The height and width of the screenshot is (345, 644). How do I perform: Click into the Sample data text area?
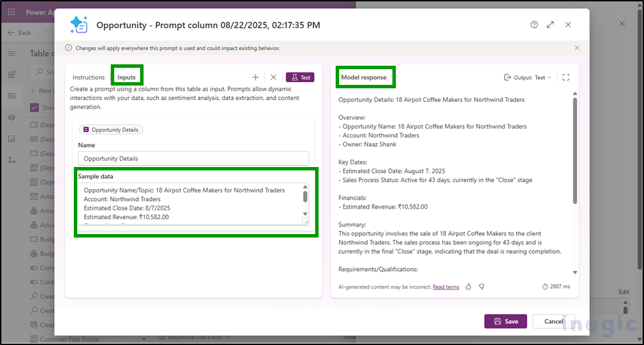pos(193,203)
